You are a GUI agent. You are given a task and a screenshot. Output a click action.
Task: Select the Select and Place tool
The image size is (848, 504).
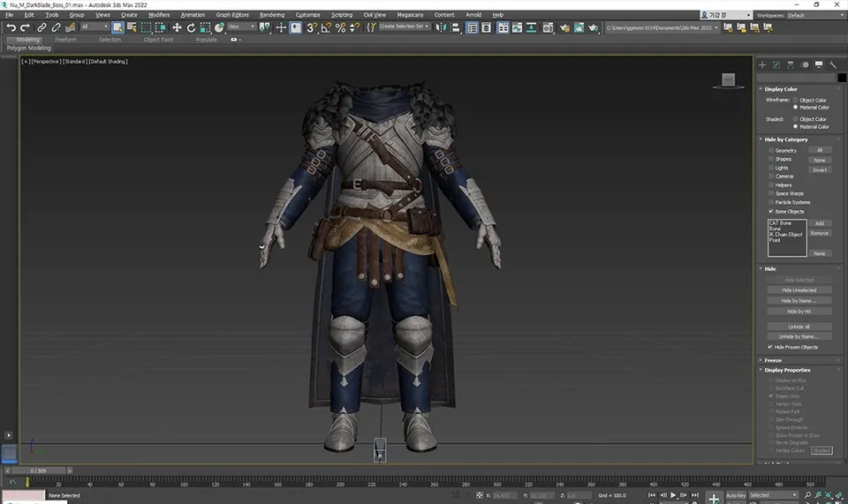(x=219, y=27)
